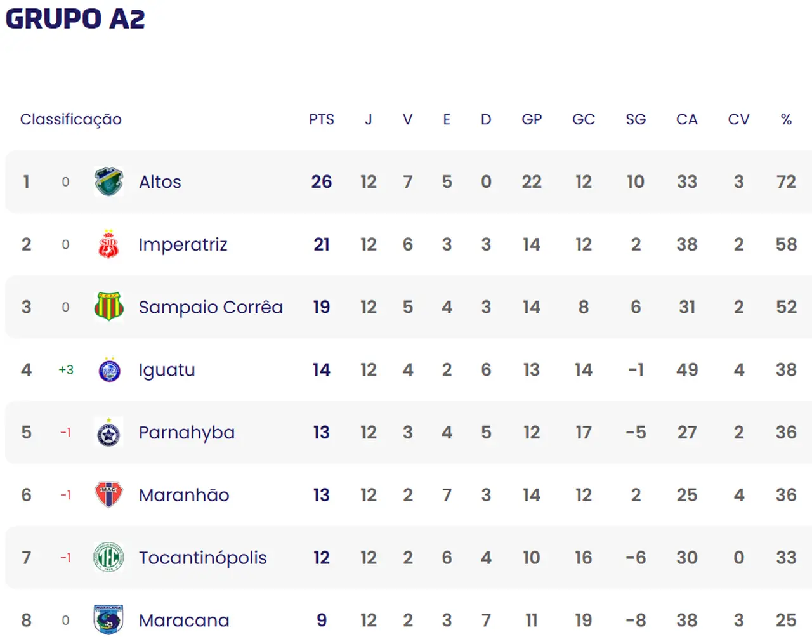
Task: Click the Iguatu team crest
Action: (109, 370)
